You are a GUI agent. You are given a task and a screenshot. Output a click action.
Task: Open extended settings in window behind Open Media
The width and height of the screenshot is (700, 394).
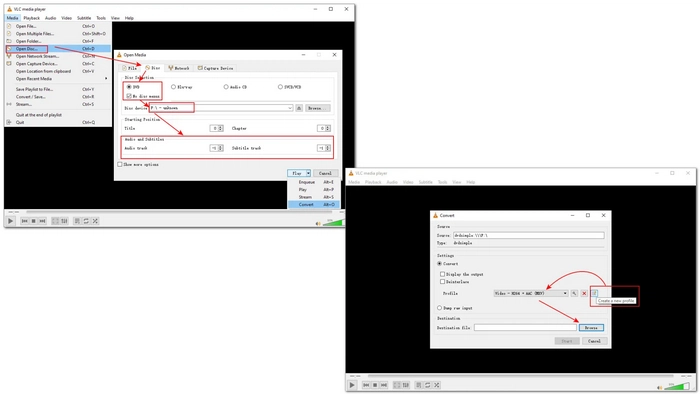coord(64,221)
